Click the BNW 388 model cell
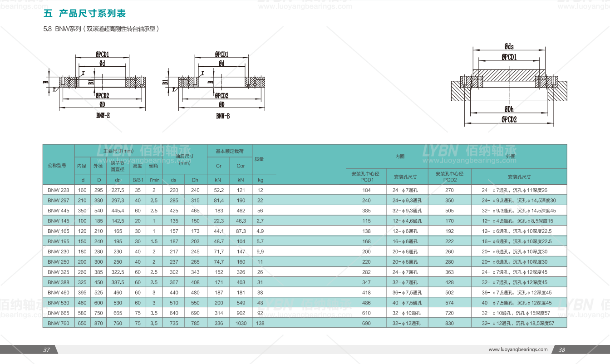Image resolution: width=610 pixels, height=364 pixels. [59, 282]
